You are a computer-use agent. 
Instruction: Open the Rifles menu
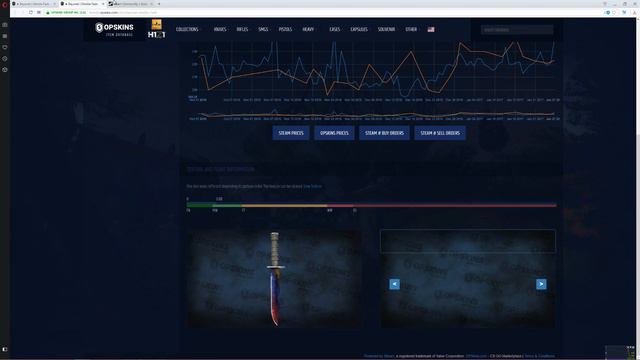[242, 29]
